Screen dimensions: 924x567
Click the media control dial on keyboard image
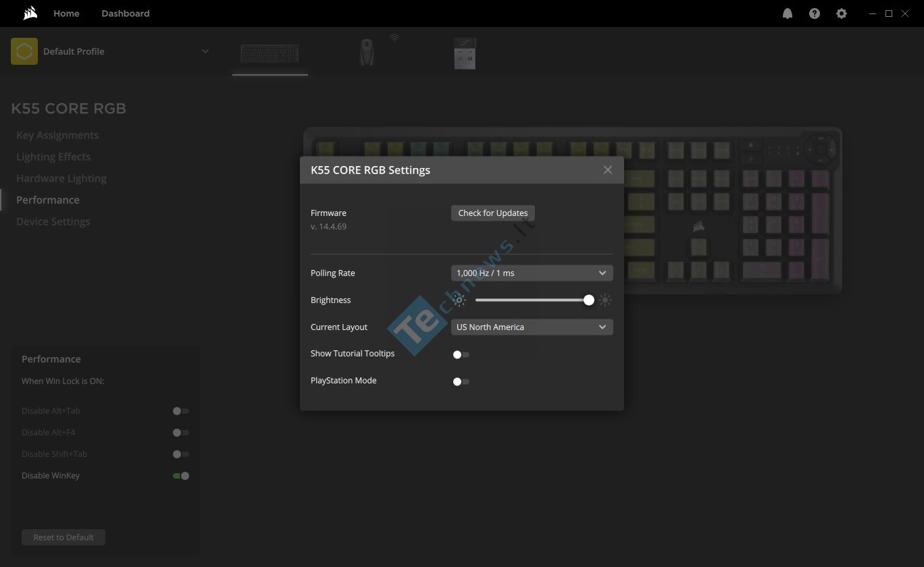820,148
